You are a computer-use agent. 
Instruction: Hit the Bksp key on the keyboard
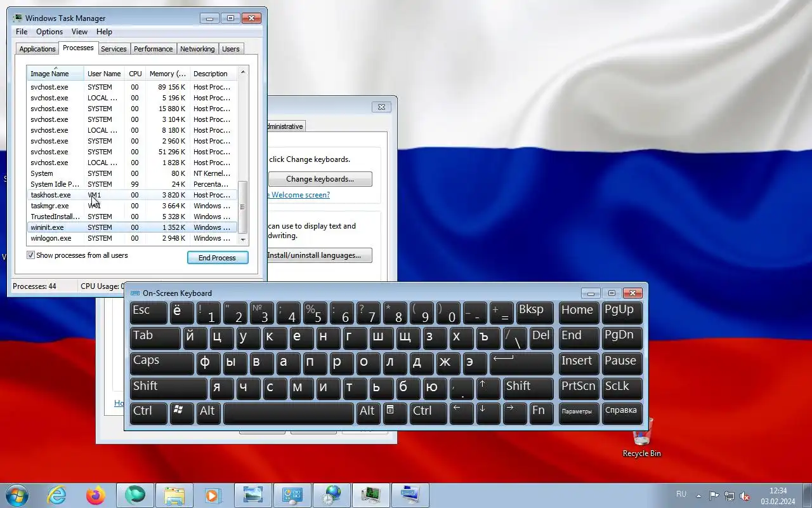(x=535, y=313)
